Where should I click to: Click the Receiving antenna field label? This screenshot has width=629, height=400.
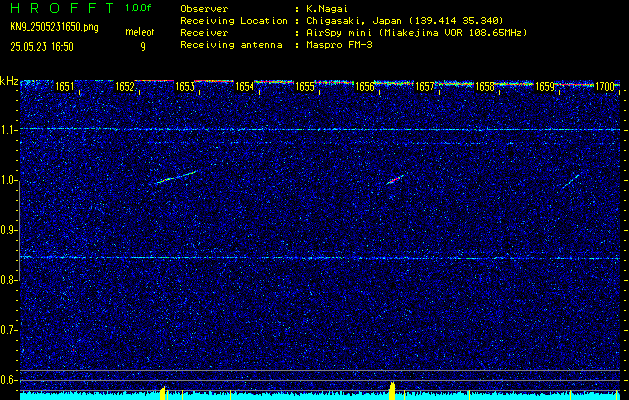[x=231, y=45]
